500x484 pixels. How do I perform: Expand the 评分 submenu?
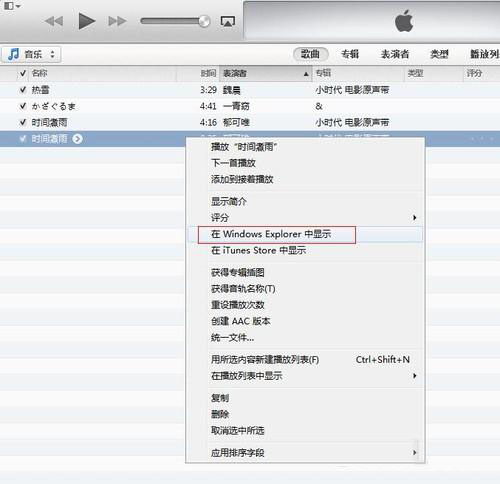click(x=305, y=218)
